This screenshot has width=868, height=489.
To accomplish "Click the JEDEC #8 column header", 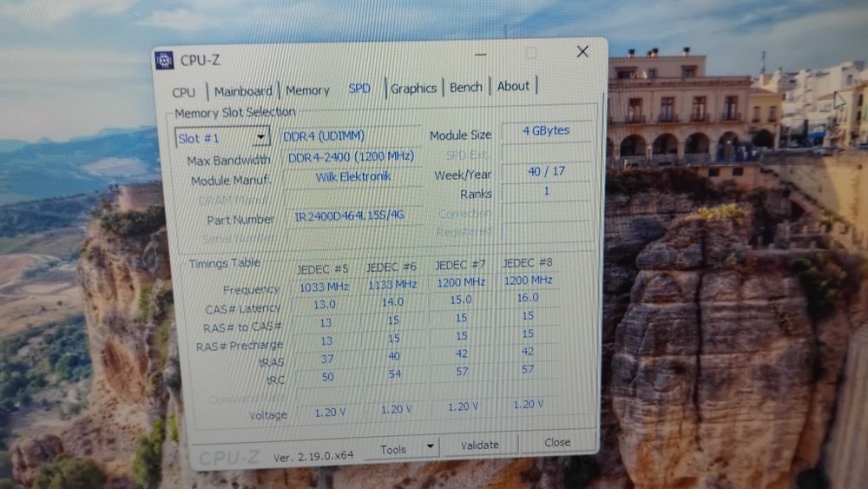I will coord(527,262).
